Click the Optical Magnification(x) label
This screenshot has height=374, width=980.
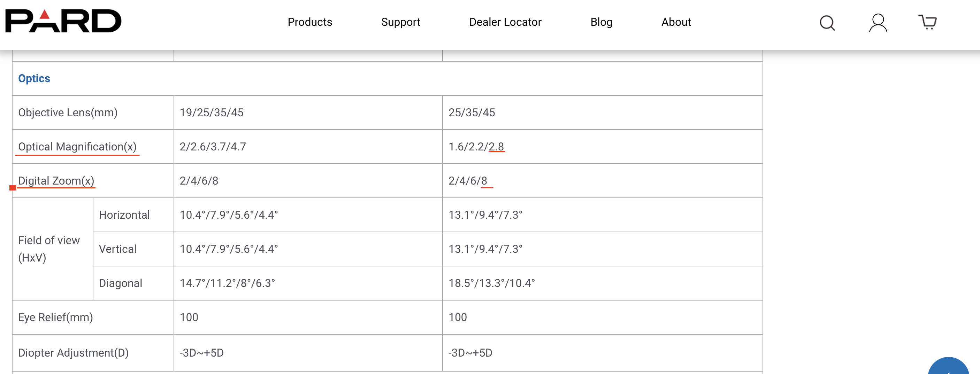pyautogui.click(x=77, y=147)
